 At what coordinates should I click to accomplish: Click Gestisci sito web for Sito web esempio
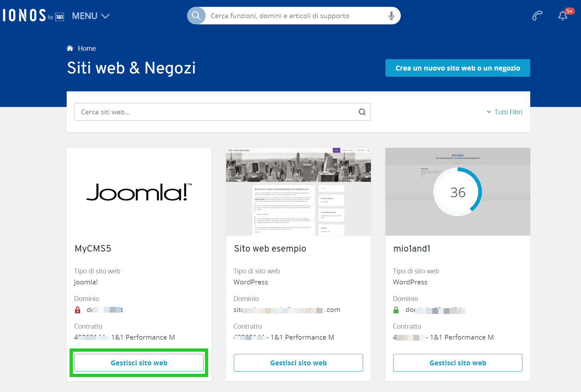coord(298,363)
